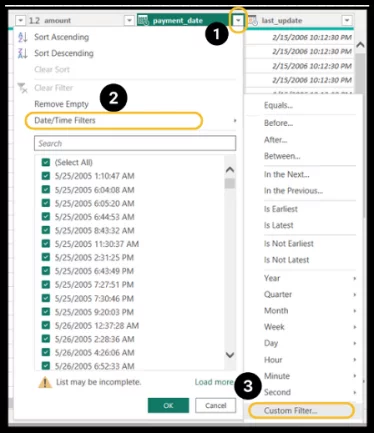Uncheck 5/26/2005 6:52:33 AM
The height and width of the screenshot is (433, 374).
pos(46,366)
